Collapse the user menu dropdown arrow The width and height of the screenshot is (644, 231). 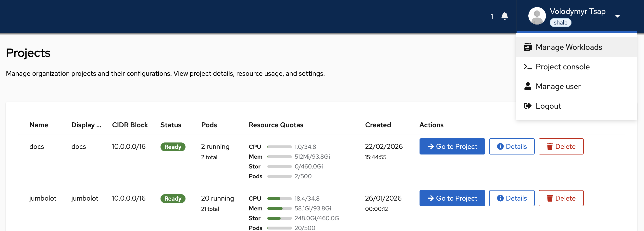617,16
